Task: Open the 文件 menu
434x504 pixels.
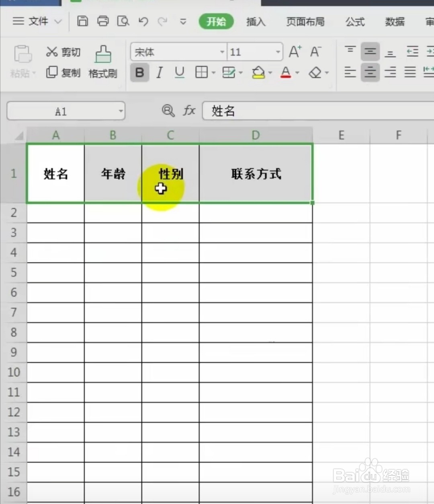Action: coord(38,21)
